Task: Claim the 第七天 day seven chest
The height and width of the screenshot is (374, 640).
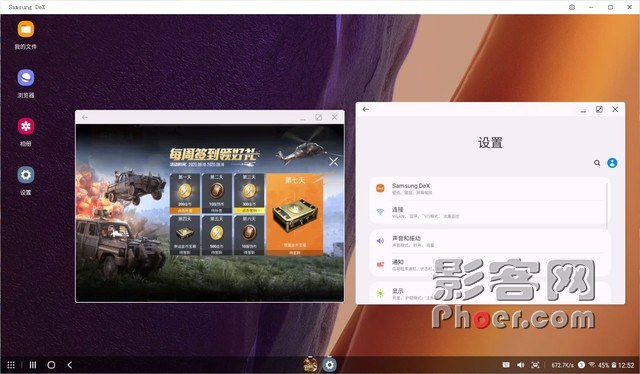Action: (x=295, y=215)
